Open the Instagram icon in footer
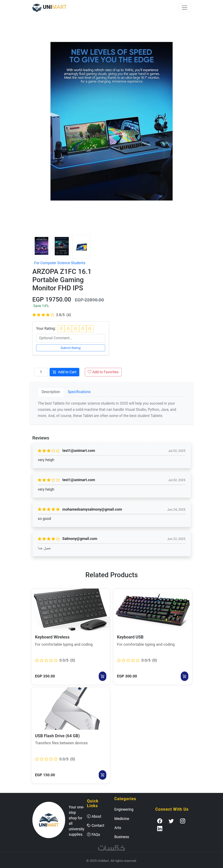Viewport: 223px width, 868px height. (x=183, y=821)
